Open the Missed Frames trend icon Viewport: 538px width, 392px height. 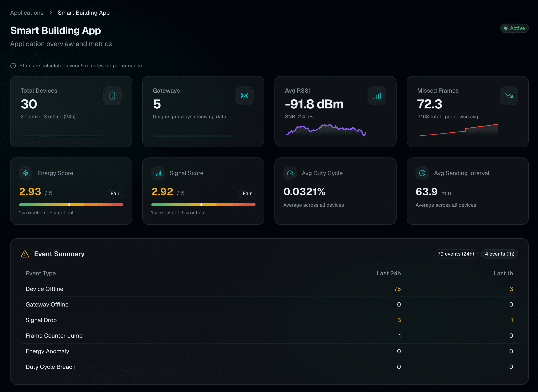click(509, 96)
